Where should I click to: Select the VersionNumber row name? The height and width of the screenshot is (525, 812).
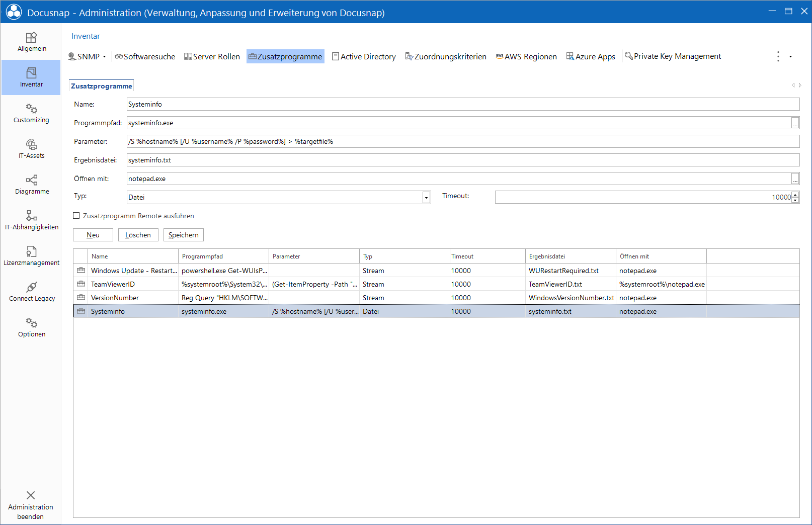click(x=115, y=298)
